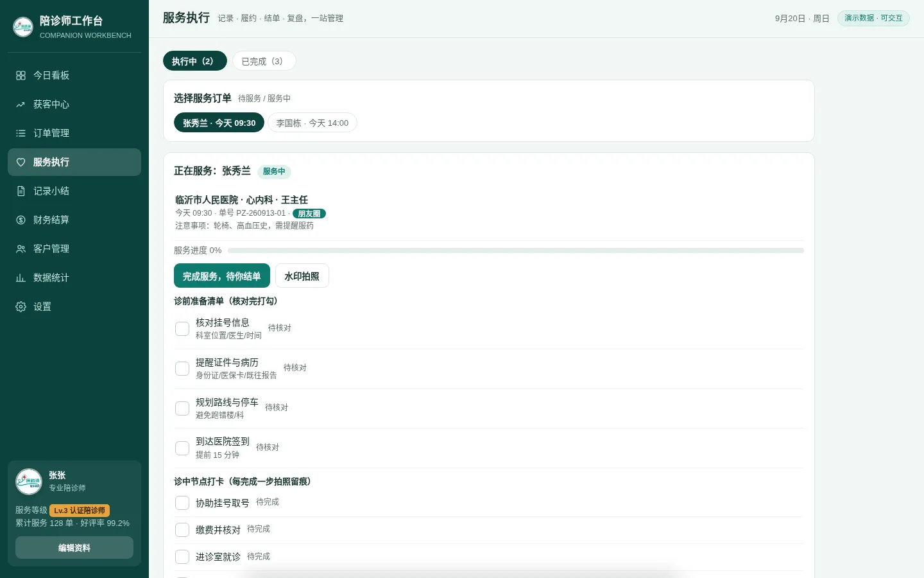Viewport: 924px width, 578px height.
Task: Click the 服务中 status badge
Action: (274, 171)
